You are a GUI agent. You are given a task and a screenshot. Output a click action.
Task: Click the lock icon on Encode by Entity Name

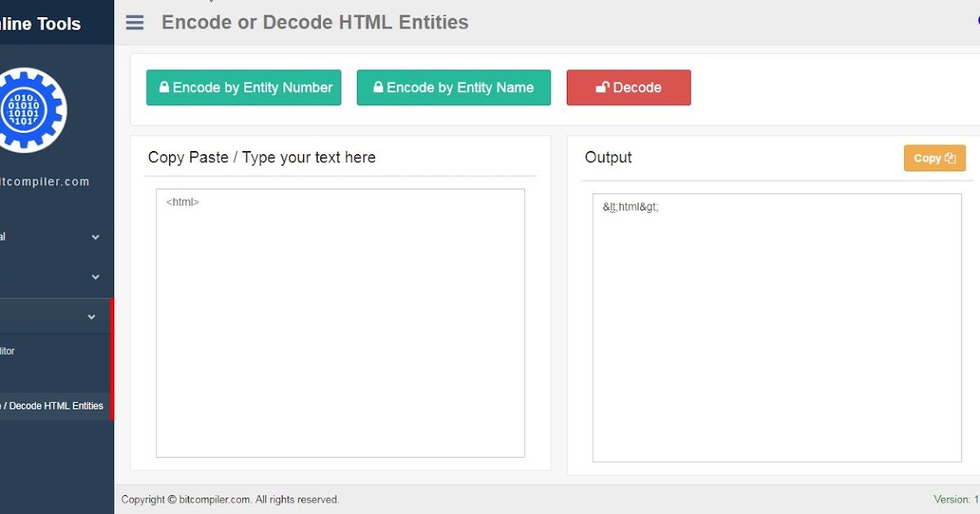(378, 86)
